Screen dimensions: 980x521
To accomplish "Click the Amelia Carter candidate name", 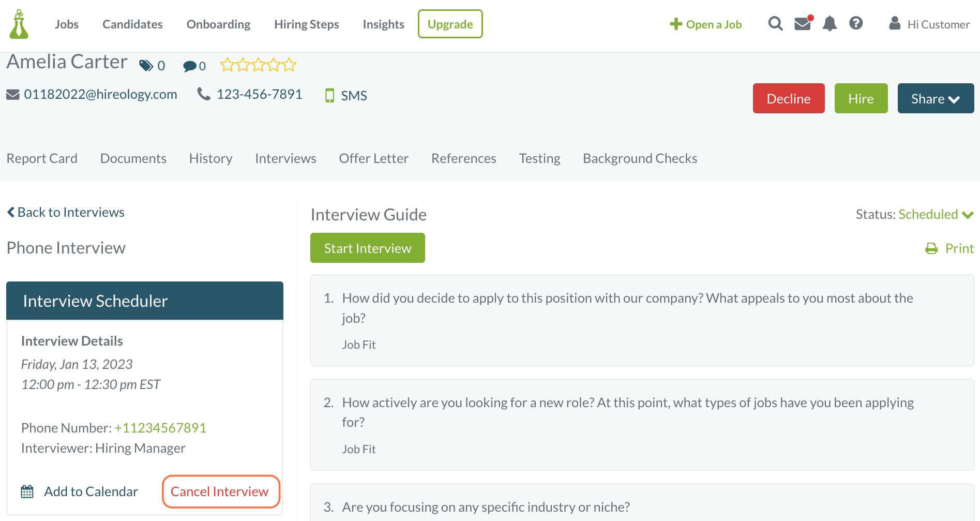I will tap(67, 62).
